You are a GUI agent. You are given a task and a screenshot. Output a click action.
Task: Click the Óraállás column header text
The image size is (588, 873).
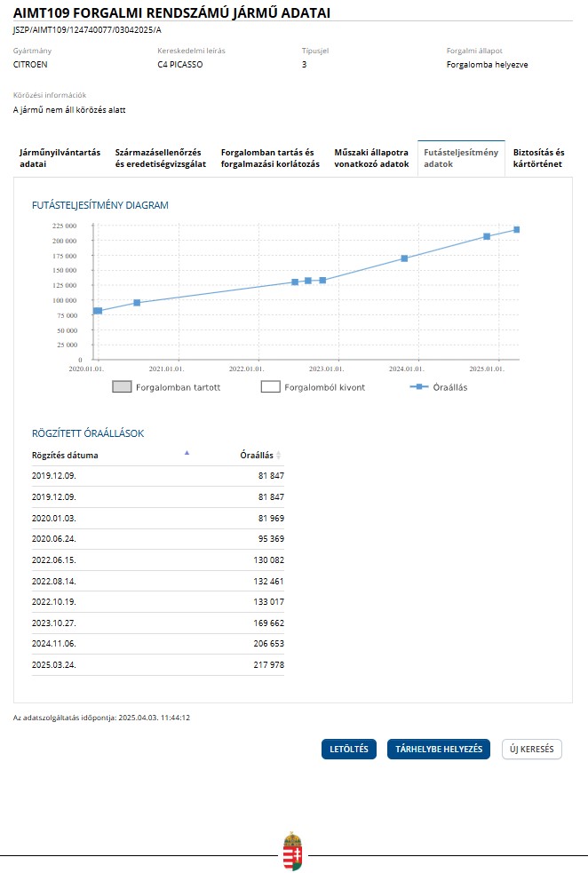pyautogui.click(x=257, y=455)
